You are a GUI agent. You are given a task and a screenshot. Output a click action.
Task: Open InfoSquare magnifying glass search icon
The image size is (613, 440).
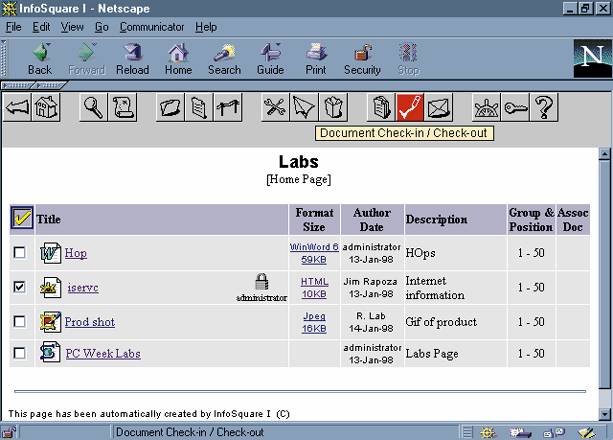click(x=93, y=107)
